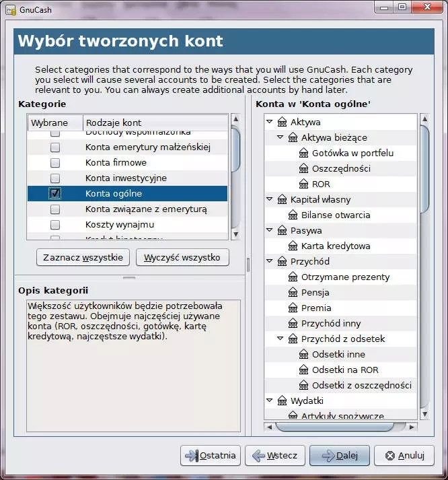This screenshot has width=448, height=480.
Task: Collapse the Aktywa tree node
Action: pyautogui.click(x=270, y=122)
